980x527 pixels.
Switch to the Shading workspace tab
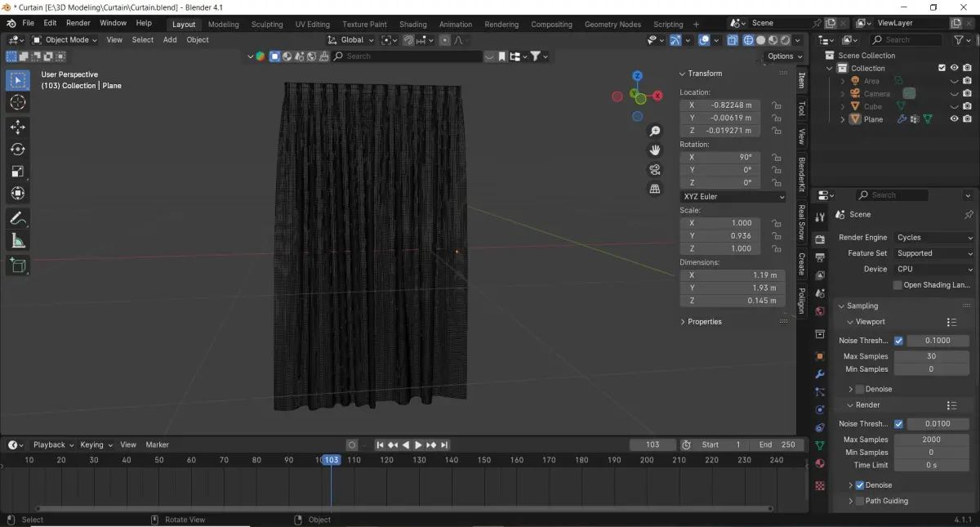click(x=413, y=25)
